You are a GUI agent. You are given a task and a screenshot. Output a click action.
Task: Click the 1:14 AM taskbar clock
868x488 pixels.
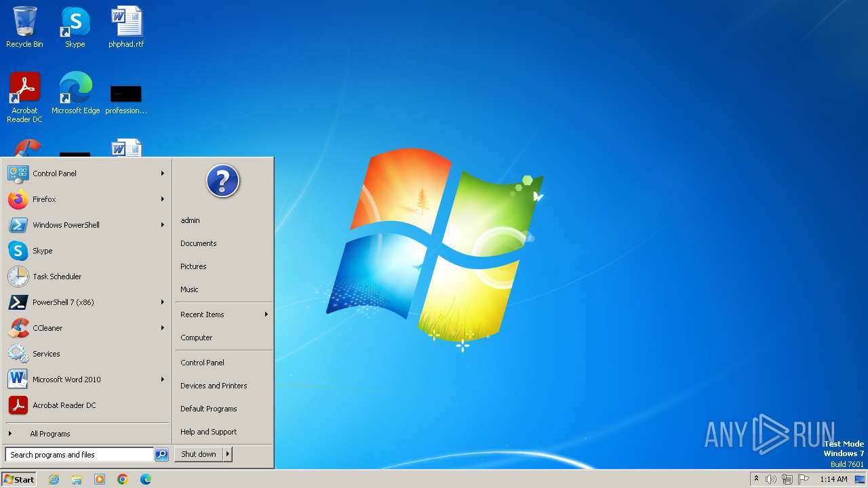tap(833, 479)
